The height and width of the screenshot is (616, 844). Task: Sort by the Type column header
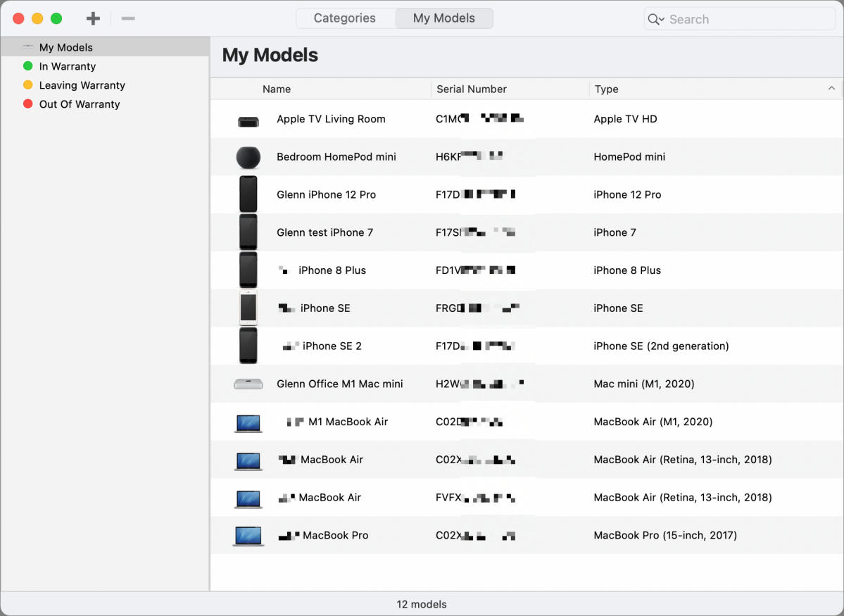[x=607, y=89]
